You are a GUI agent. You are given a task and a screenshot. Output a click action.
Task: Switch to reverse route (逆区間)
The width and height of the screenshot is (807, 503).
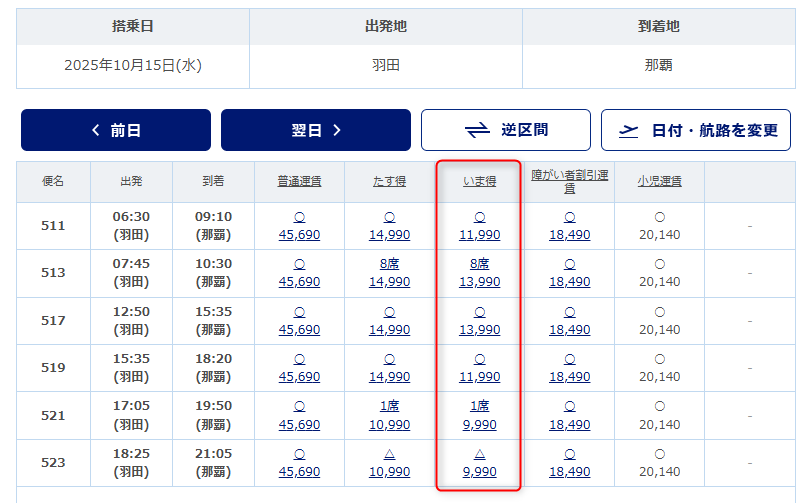point(506,130)
